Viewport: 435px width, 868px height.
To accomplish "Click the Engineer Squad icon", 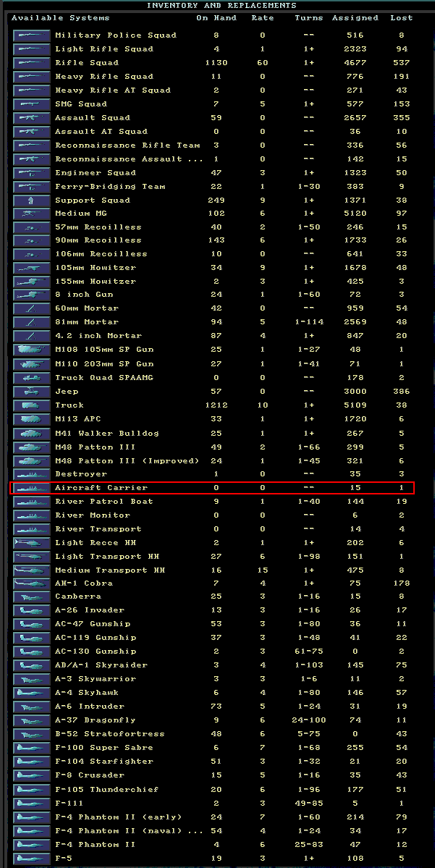I will click(32, 173).
